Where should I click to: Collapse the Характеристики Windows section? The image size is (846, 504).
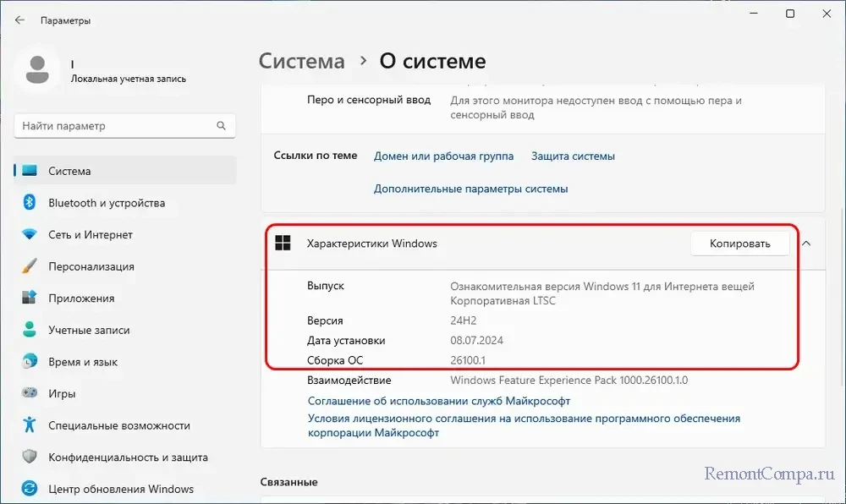click(806, 243)
